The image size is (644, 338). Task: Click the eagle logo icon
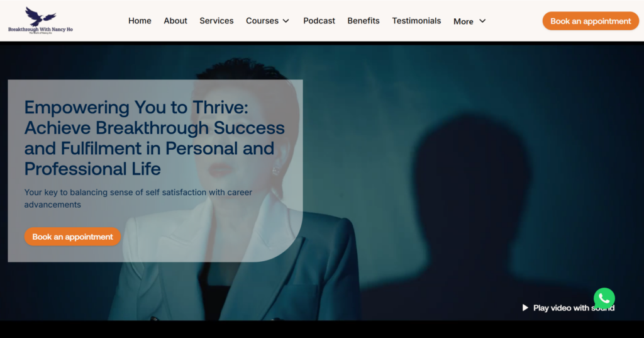[40, 16]
